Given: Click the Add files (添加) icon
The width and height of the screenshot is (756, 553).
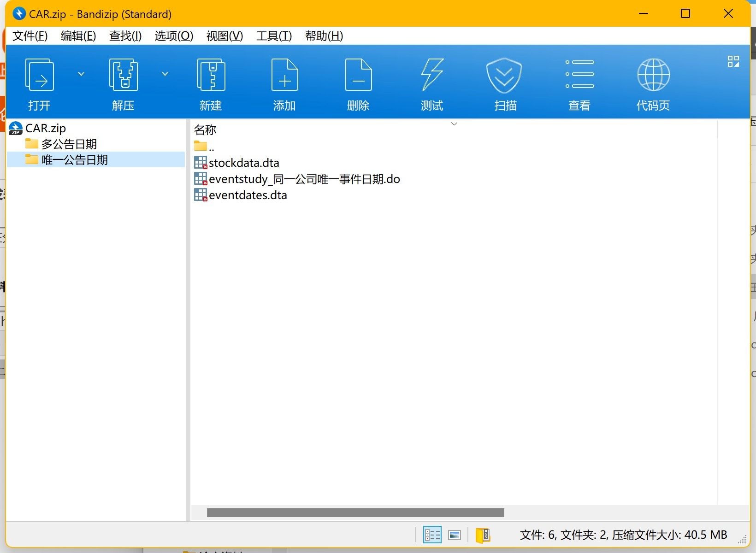Looking at the screenshot, I should click(x=284, y=75).
